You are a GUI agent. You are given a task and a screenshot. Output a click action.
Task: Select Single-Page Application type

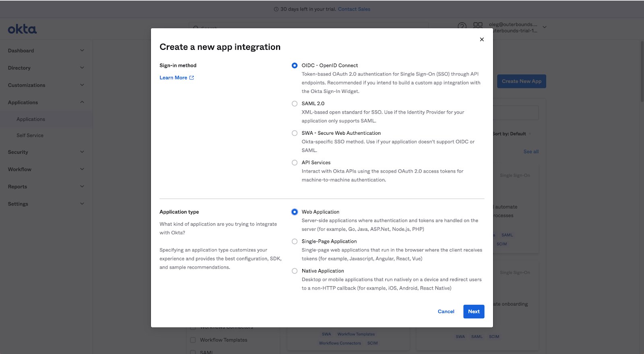[x=295, y=241]
